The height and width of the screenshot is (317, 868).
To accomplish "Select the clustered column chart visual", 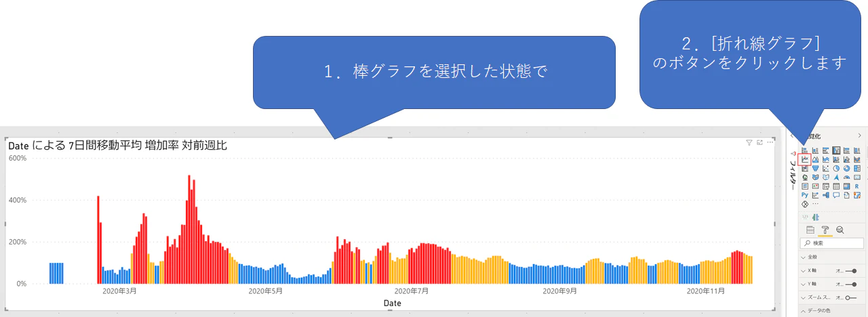I will pos(836,150).
